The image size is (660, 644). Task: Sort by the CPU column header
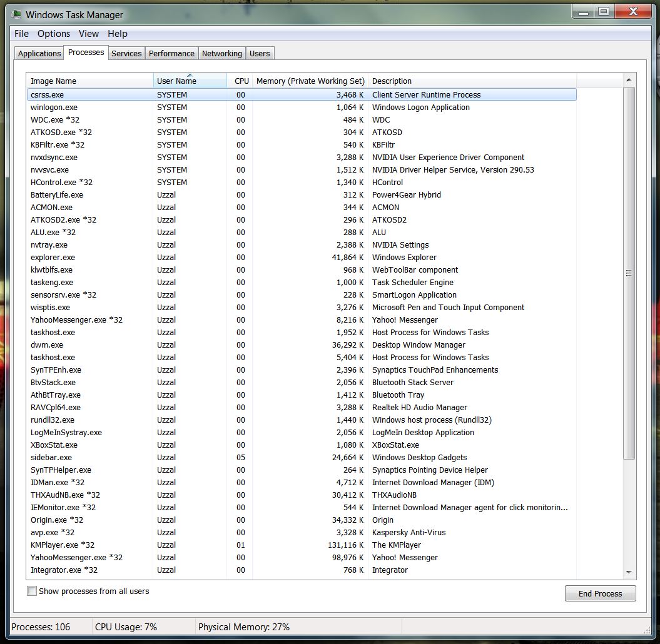240,81
